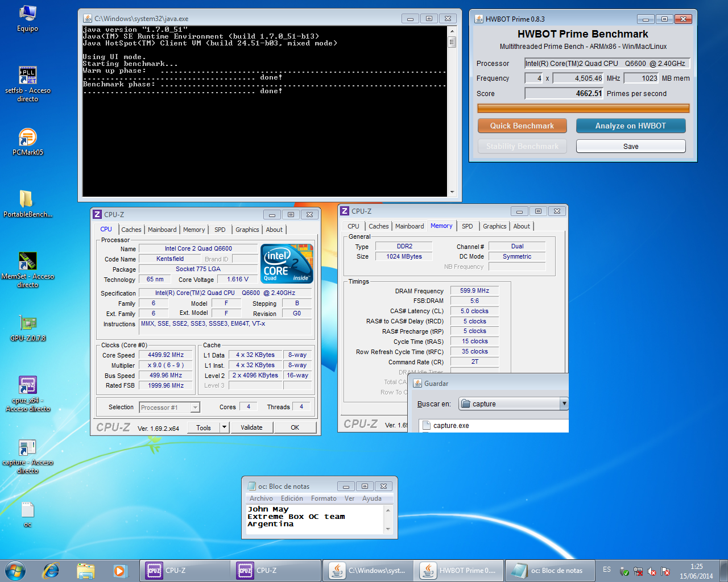728x582 pixels.
Task: Select the Graphics tab in right CPU-Z
Action: [x=495, y=226]
